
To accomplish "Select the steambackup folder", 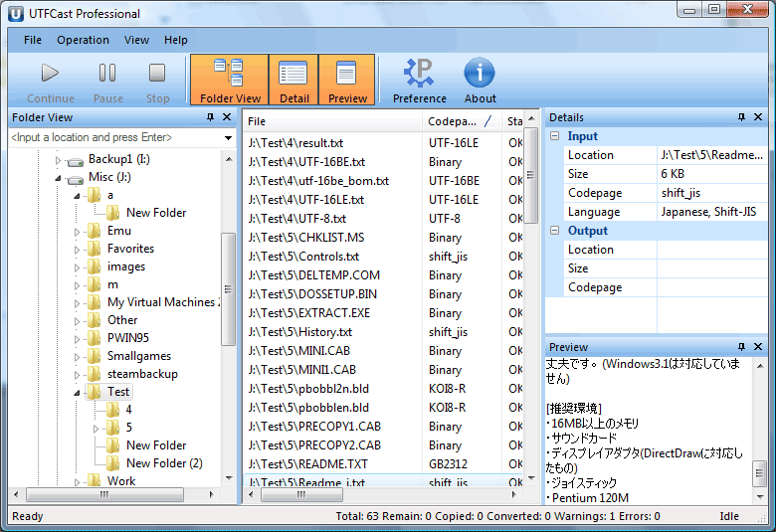I will tap(142, 374).
